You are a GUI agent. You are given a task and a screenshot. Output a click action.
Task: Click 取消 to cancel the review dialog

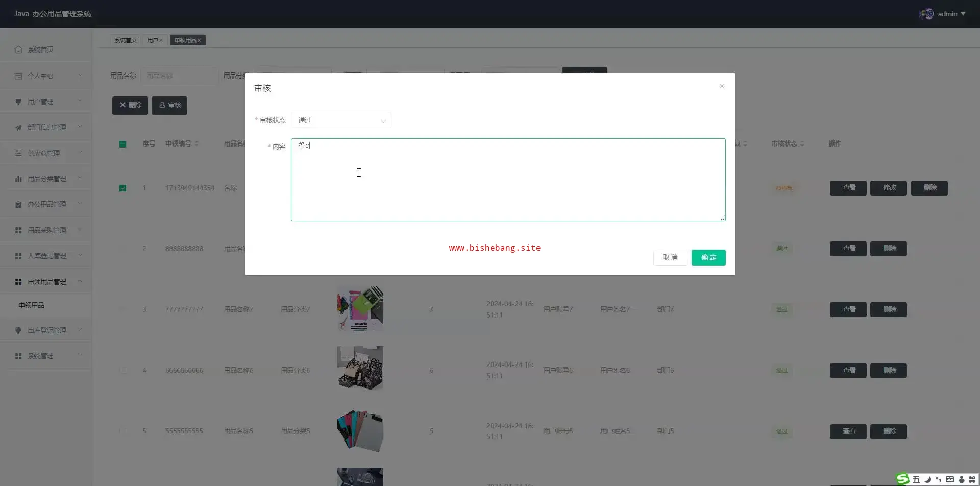coord(670,258)
